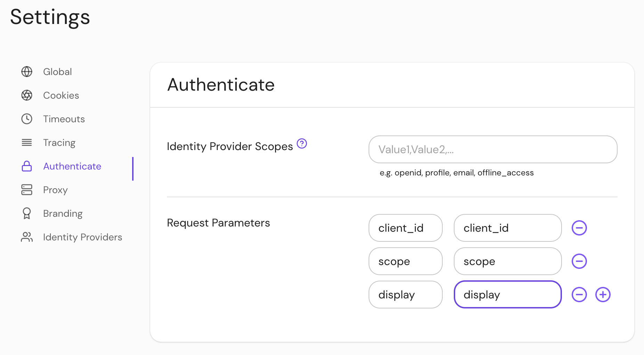Open Timeouts via its clock icon

coord(27,119)
